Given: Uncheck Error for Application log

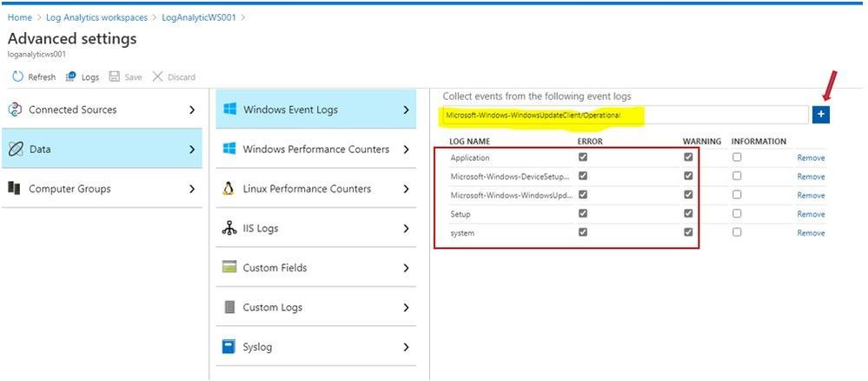Looking at the screenshot, I should (x=582, y=157).
